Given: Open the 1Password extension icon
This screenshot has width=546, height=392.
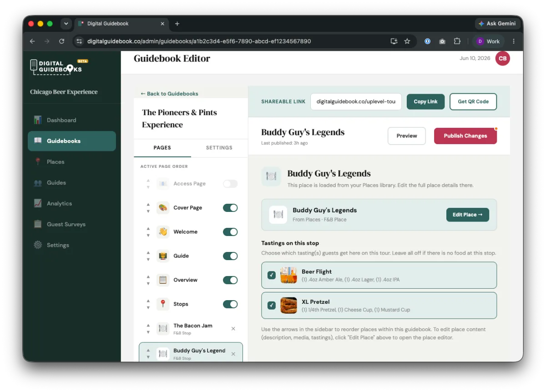Looking at the screenshot, I should 428,41.
